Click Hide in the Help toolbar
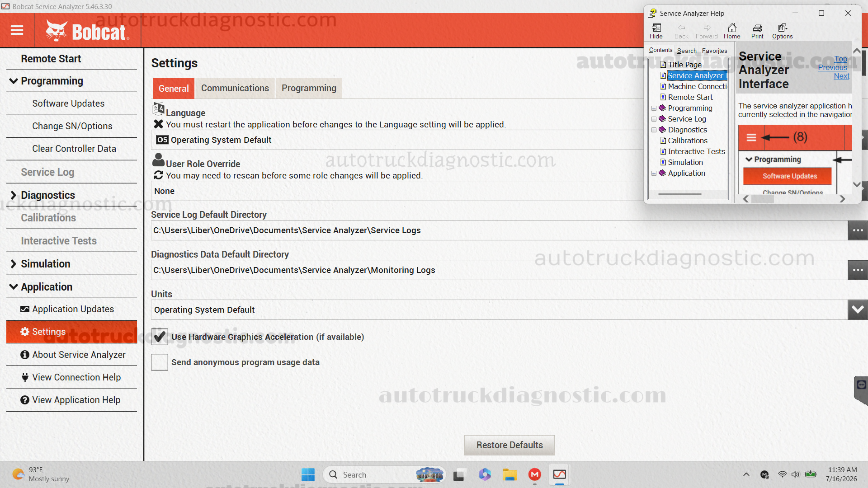Image resolution: width=868 pixels, height=488 pixels. tap(656, 31)
